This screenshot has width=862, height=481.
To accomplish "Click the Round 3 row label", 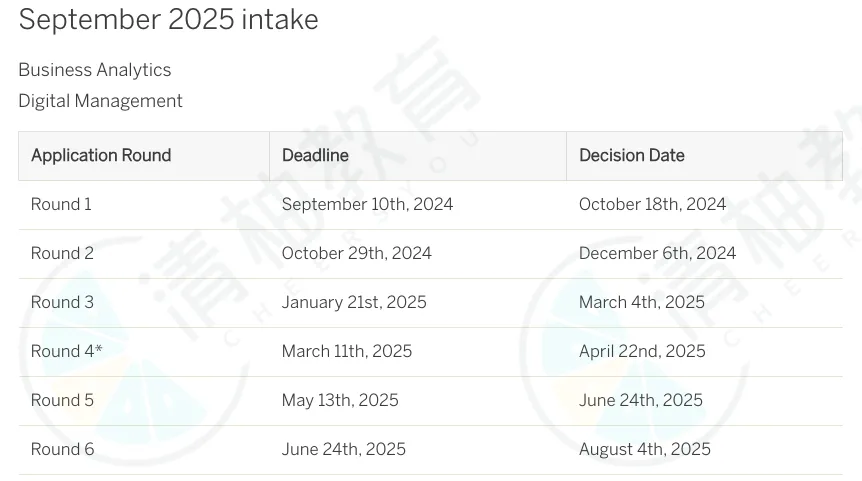I will pos(62,303).
